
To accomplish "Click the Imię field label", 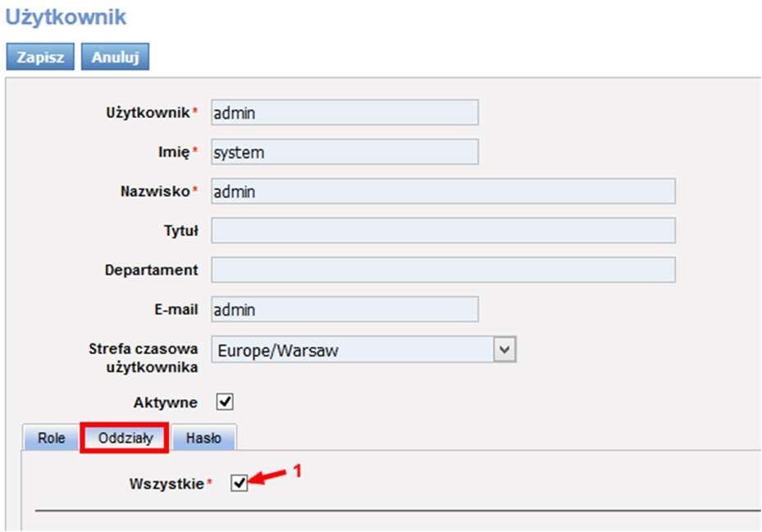I will [174, 152].
